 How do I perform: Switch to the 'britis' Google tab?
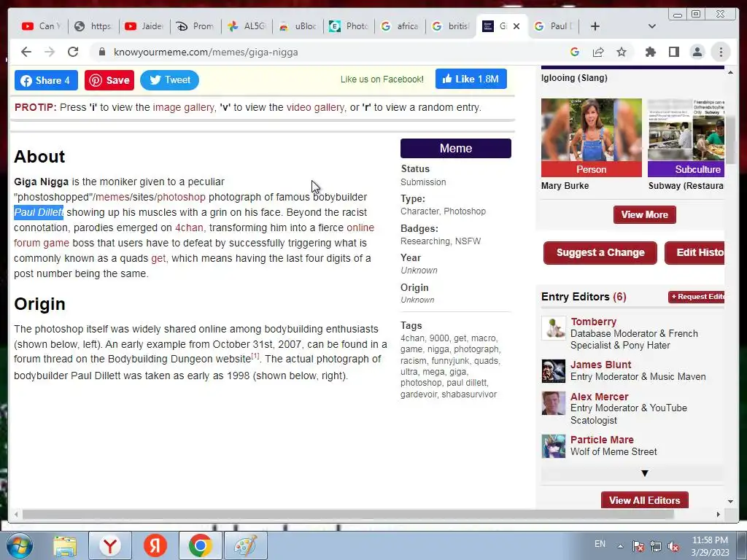click(451, 26)
